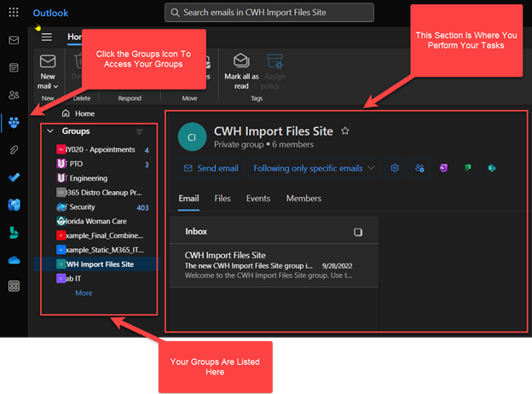Mark all as read
The height and width of the screenshot is (394, 532).
tap(241, 72)
